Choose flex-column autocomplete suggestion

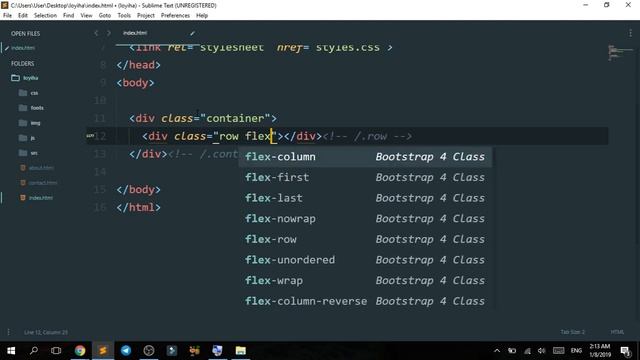(x=365, y=157)
